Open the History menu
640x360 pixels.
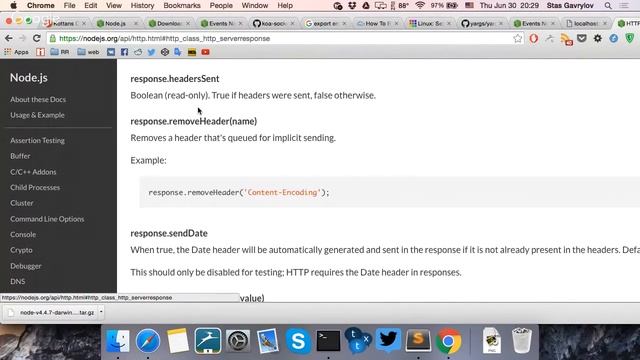pos(142,6)
